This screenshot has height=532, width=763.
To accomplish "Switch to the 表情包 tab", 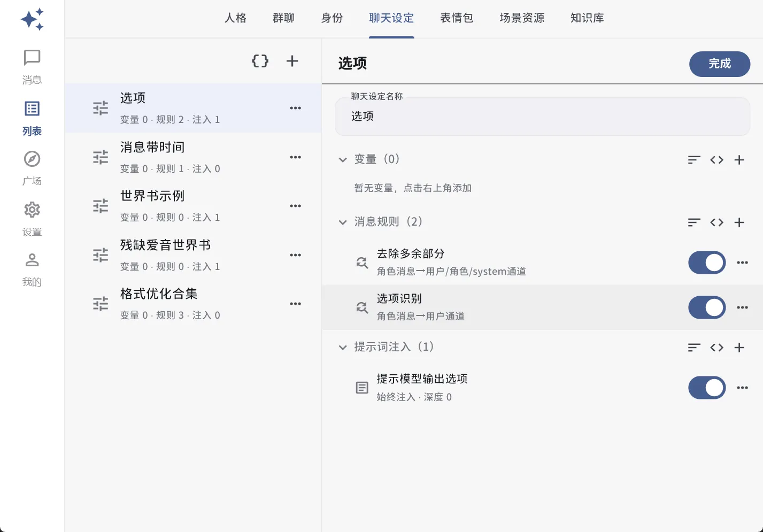I will pos(457,18).
